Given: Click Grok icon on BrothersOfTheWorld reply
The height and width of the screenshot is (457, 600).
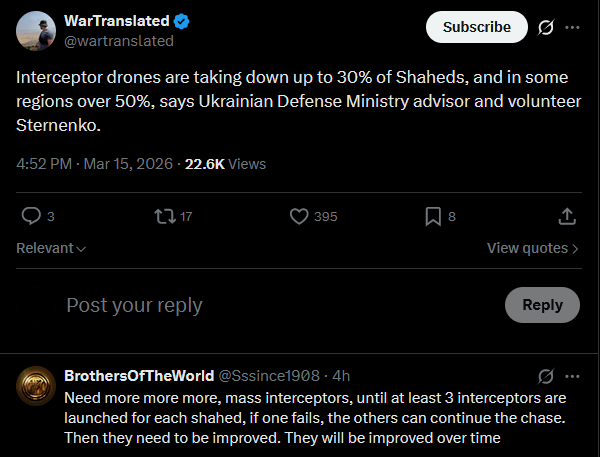Looking at the screenshot, I should pos(546,376).
